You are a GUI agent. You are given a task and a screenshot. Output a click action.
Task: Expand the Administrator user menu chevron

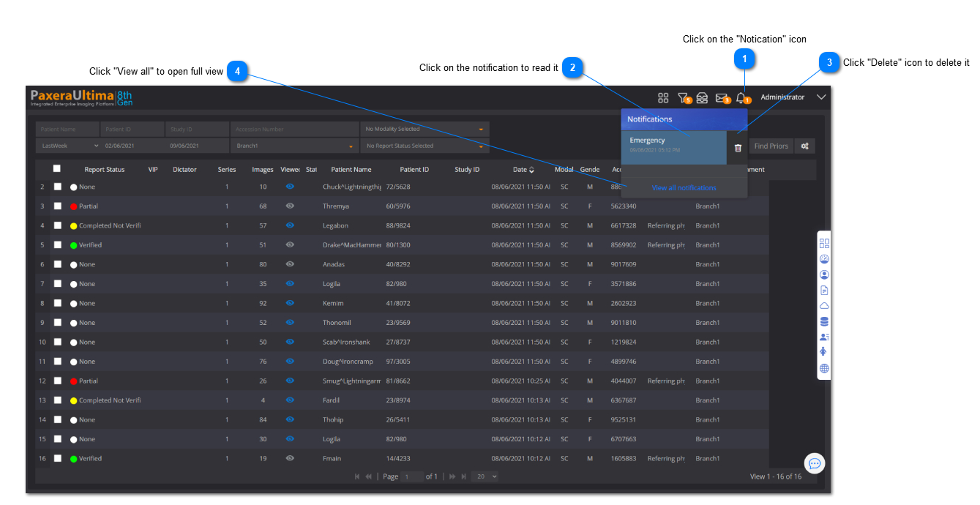(821, 97)
